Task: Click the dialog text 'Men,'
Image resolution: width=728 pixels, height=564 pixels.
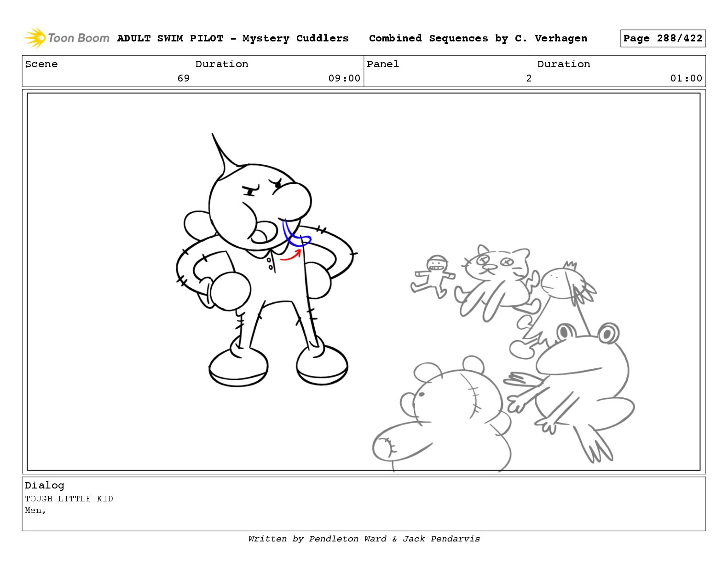Action: (x=36, y=511)
